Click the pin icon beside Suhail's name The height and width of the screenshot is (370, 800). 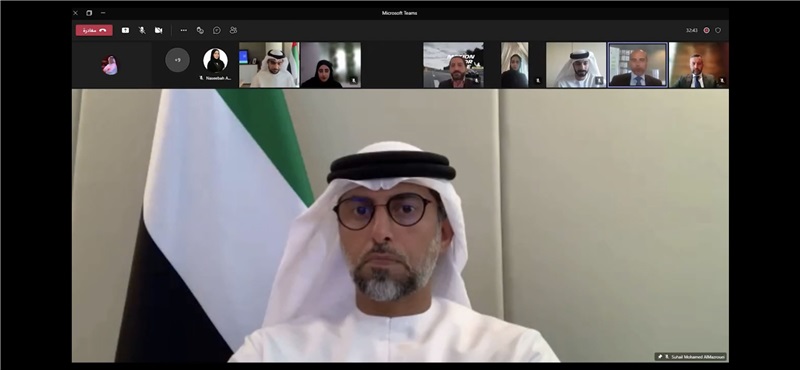pos(660,357)
